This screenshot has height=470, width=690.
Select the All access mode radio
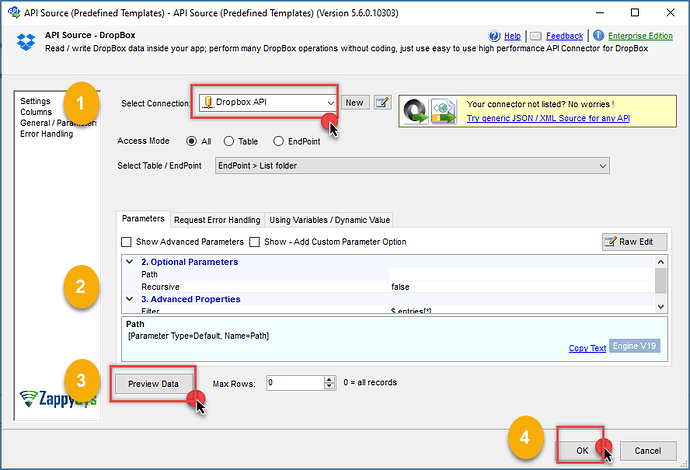tap(192, 141)
